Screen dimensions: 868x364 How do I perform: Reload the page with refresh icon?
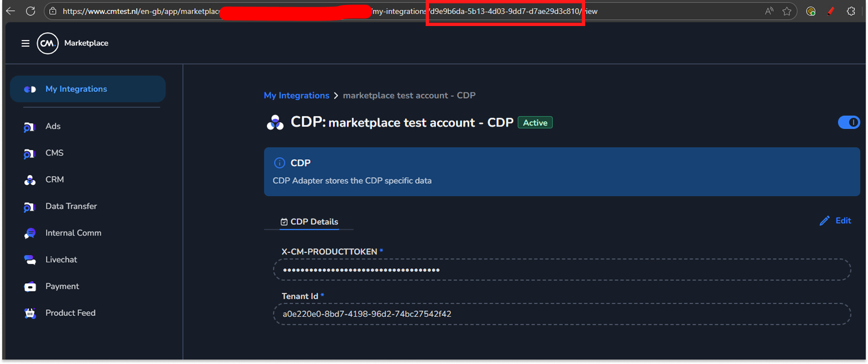click(30, 11)
